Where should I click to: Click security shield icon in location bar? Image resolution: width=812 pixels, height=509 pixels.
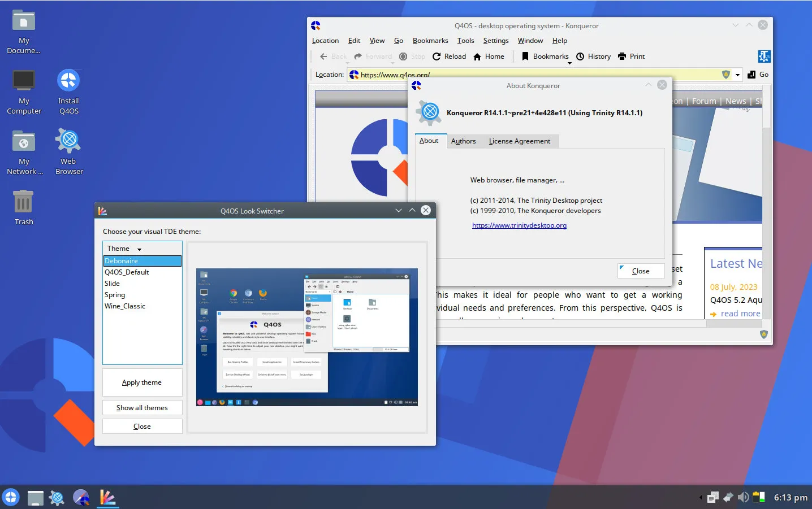click(x=726, y=75)
